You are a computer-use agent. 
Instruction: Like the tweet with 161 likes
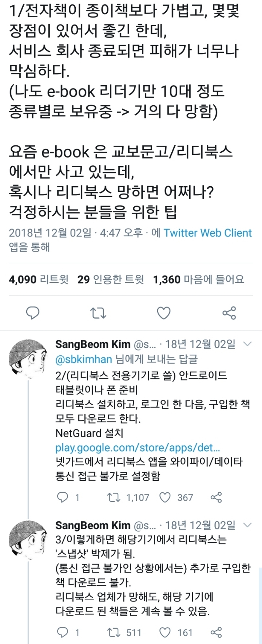(x=165, y=632)
